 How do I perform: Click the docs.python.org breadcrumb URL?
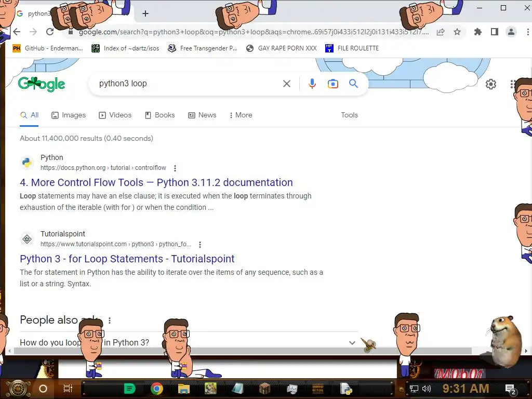[x=103, y=168]
